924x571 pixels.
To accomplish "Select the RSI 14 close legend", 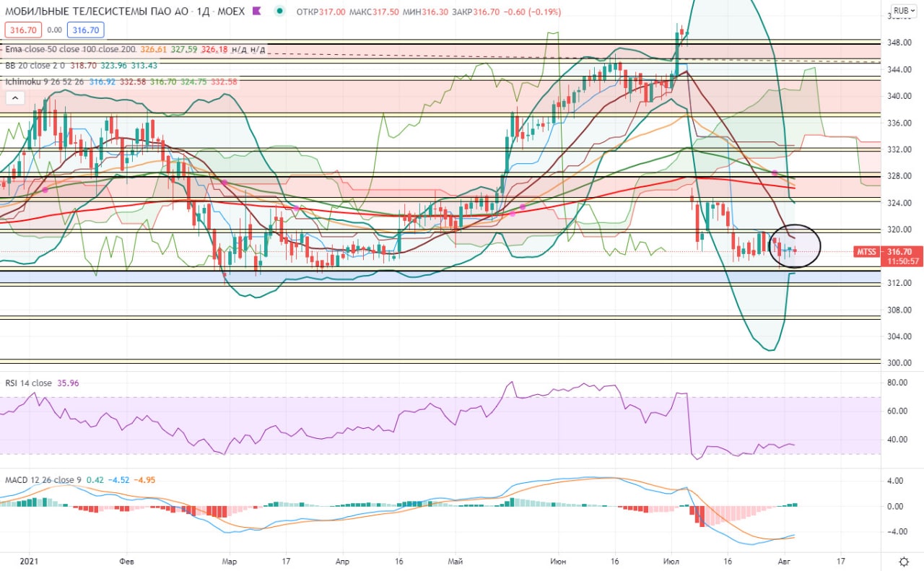I will 29,383.
